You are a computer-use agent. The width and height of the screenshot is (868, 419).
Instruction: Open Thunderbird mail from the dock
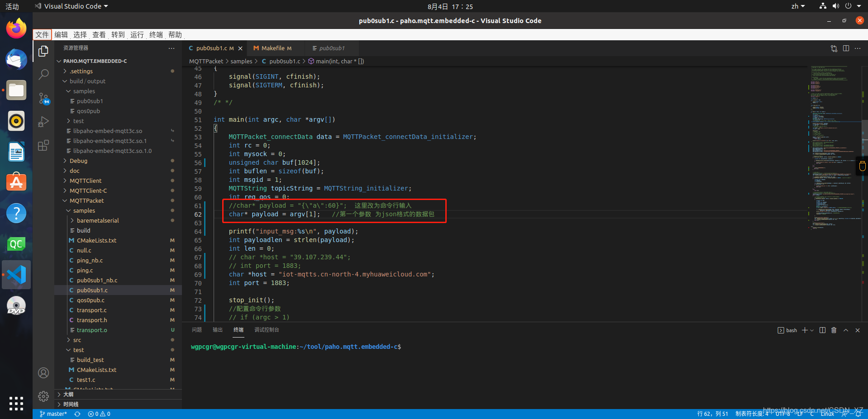(16, 60)
